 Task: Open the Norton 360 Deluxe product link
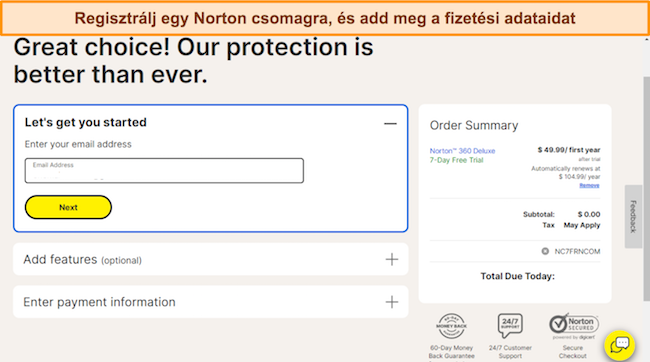[x=462, y=151]
